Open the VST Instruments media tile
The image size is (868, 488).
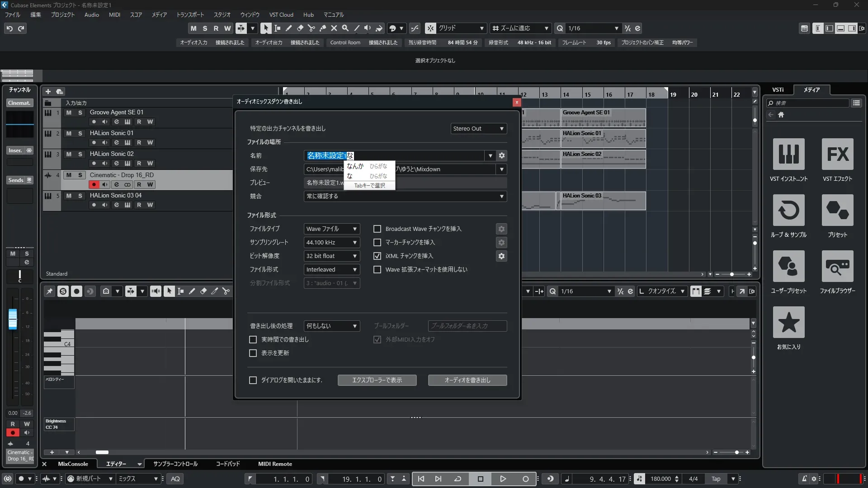(788, 155)
